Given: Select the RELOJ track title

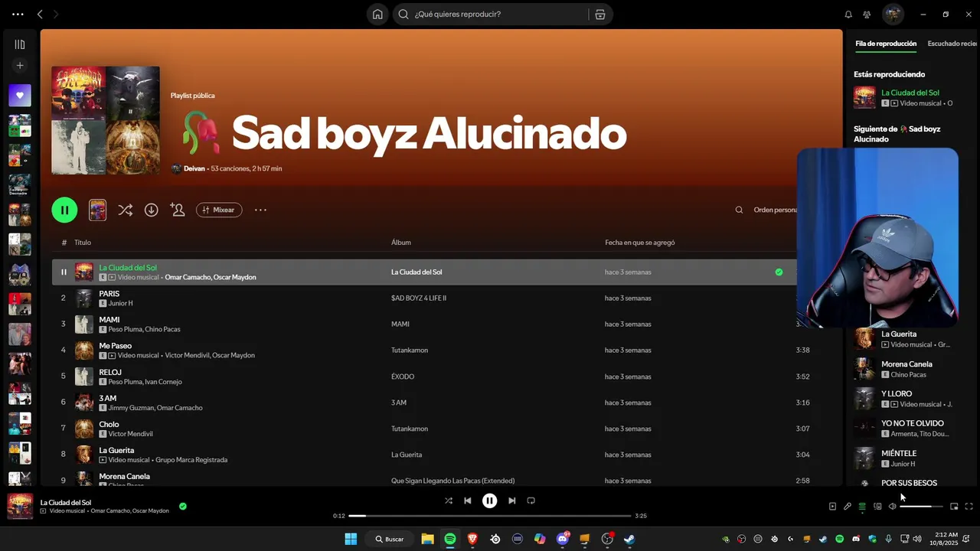Looking at the screenshot, I should coord(110,372).
